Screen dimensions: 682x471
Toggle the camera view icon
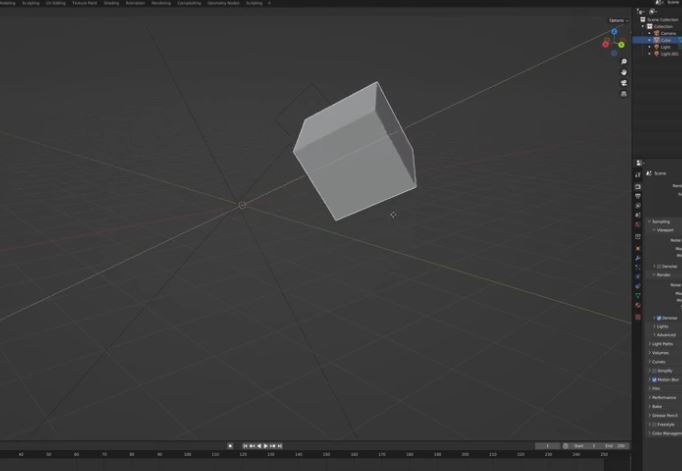(624, 83)
